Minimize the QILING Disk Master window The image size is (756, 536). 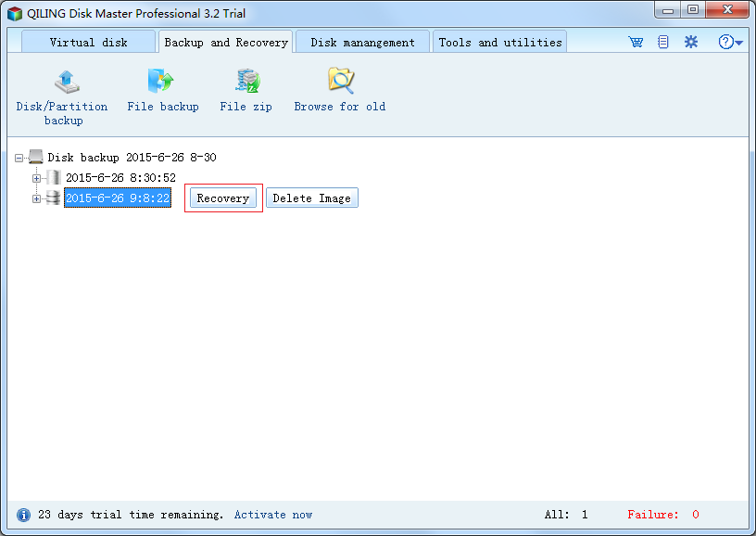(668, 10)
